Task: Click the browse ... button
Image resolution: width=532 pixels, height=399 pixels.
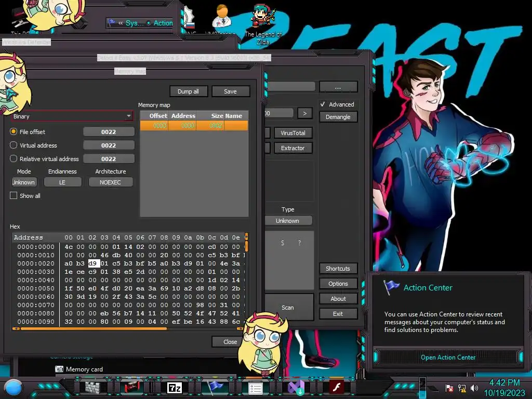Action: (x=338, y=87)
